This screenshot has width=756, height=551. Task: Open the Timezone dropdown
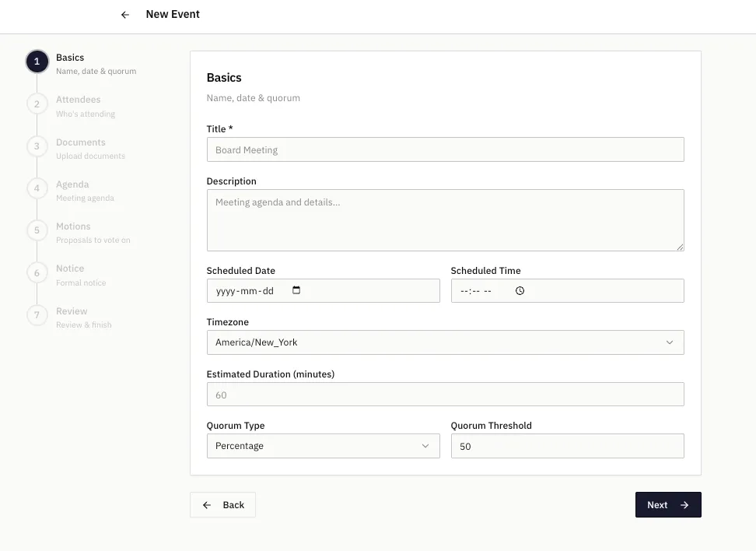pos(445,342)
